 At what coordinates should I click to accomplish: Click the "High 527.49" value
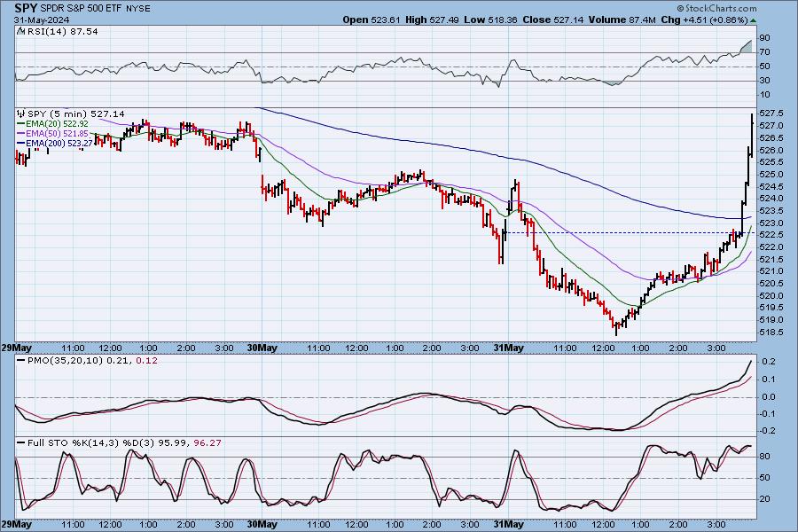[432, 20]
